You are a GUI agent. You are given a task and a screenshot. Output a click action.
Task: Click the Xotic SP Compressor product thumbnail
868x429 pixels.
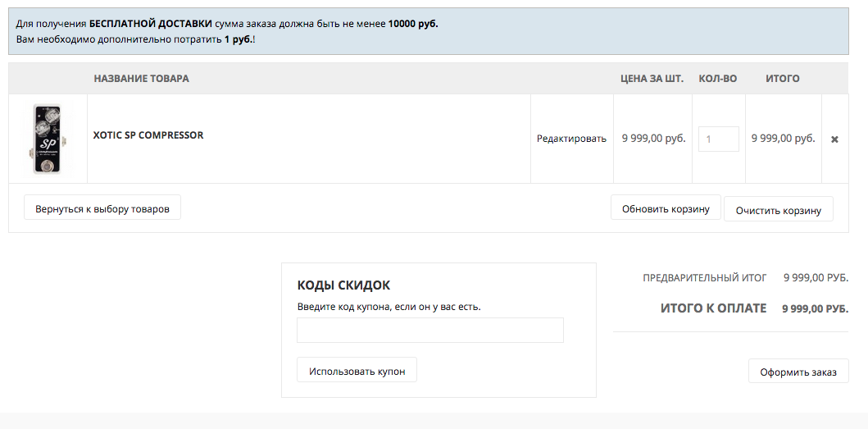(x=48, y=139)
